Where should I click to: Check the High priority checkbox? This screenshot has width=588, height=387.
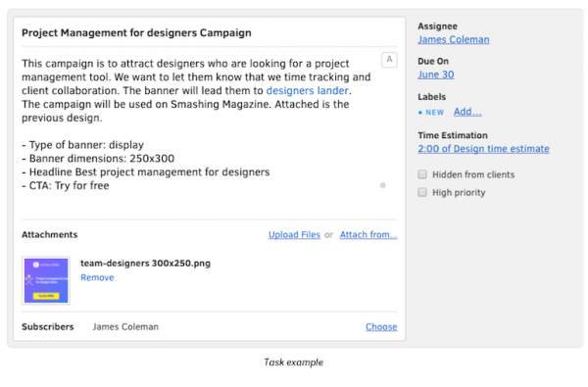coord(422,192)
